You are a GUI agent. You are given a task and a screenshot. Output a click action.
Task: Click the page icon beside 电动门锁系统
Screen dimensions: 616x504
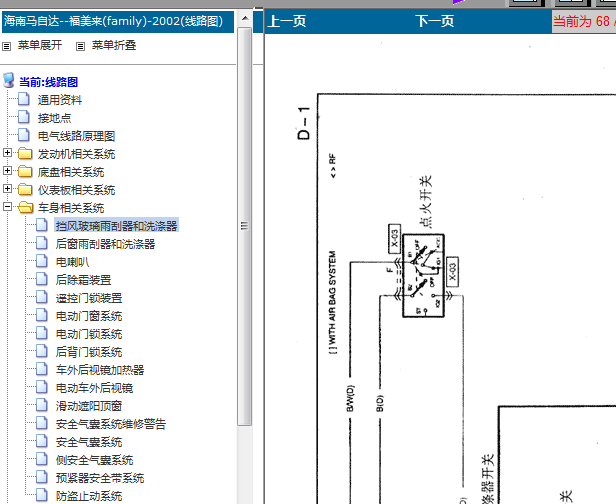pos(42,333)
